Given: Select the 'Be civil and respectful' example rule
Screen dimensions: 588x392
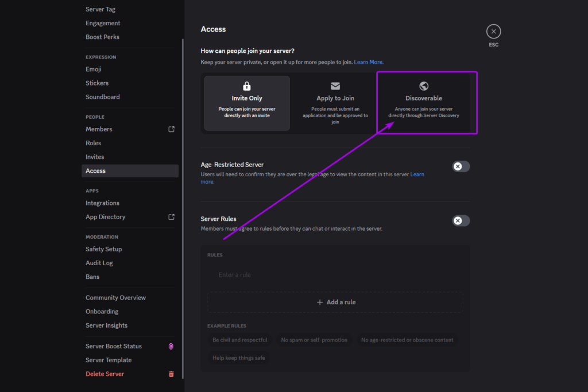Looking at the screenshot, I should pos(239,339).
